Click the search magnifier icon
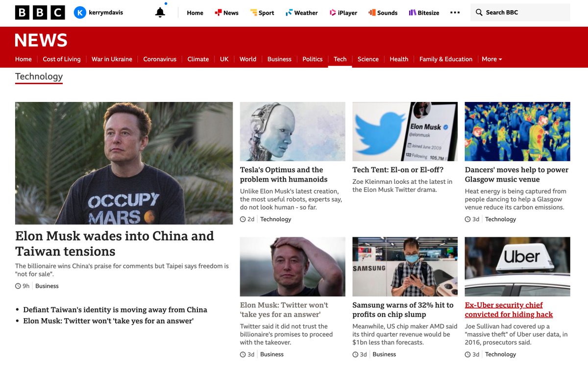The image size is (588, 377). click(479, 13)
